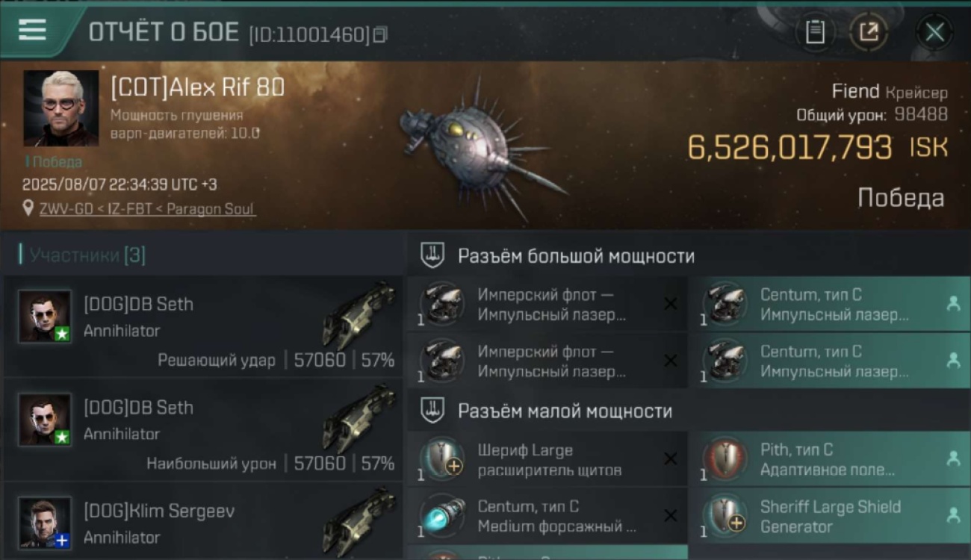Select the first DB Seth participant portrait
Screen dimensions: 971x560
pyautogui.click(x=45, y=317)
